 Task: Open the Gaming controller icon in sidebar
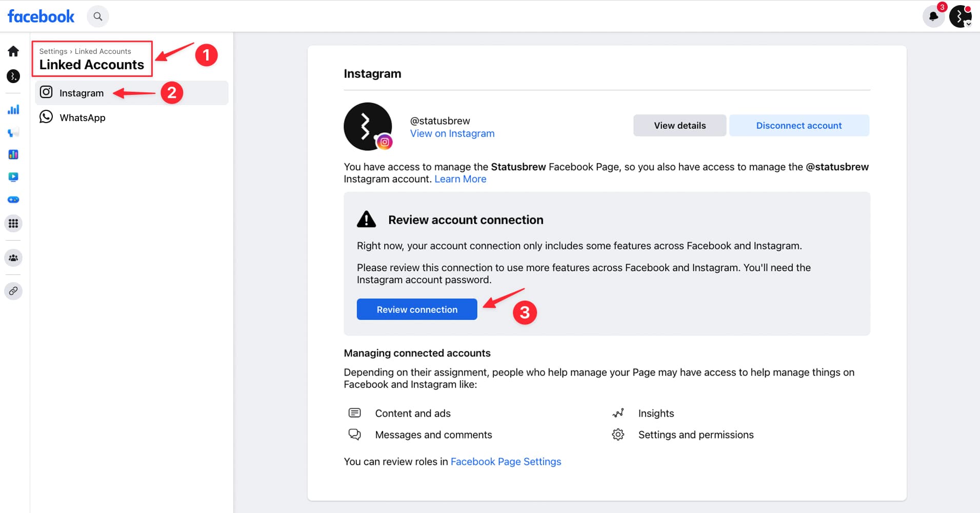click(x=13, y=200)
